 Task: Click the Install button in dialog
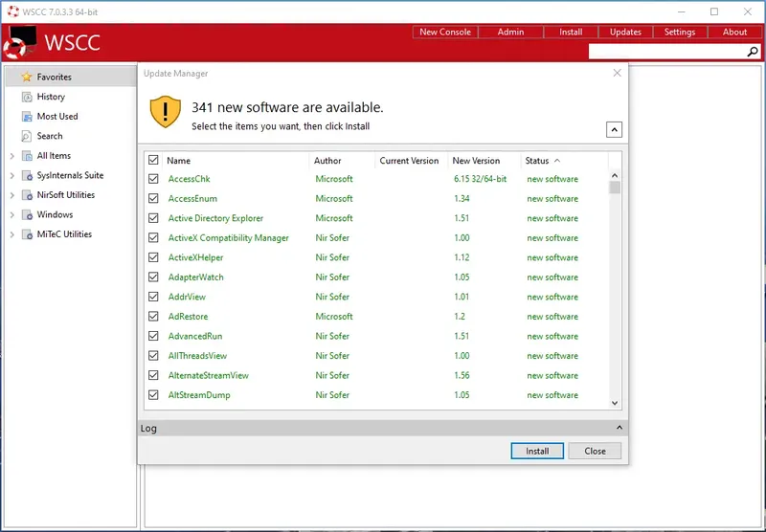point(537,451)
